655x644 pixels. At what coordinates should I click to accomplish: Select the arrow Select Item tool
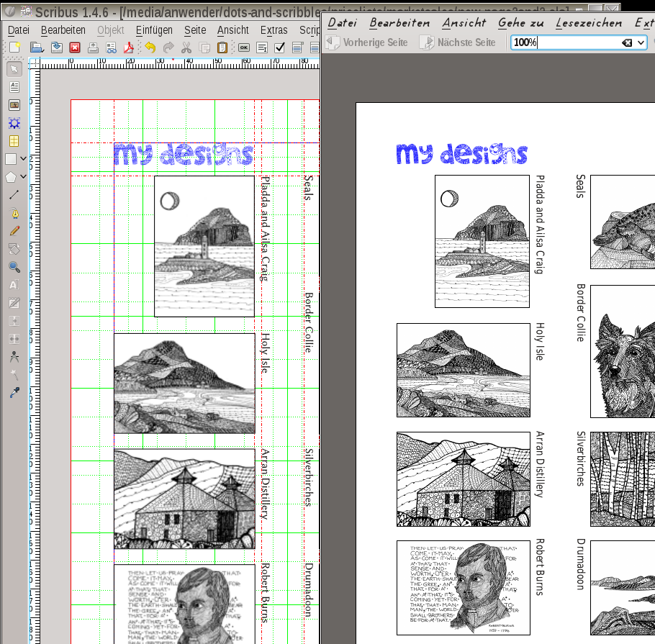pos(14,69)
